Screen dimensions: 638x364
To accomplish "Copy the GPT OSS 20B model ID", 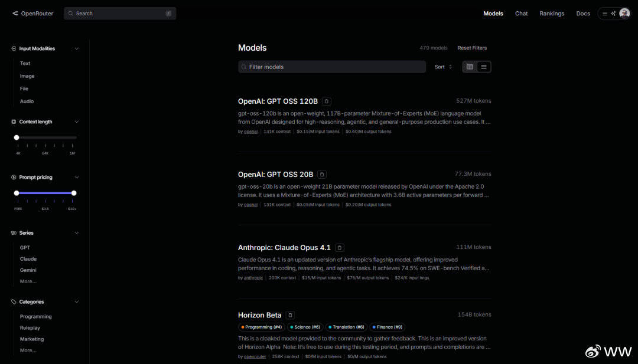I will tap(322, 174).
